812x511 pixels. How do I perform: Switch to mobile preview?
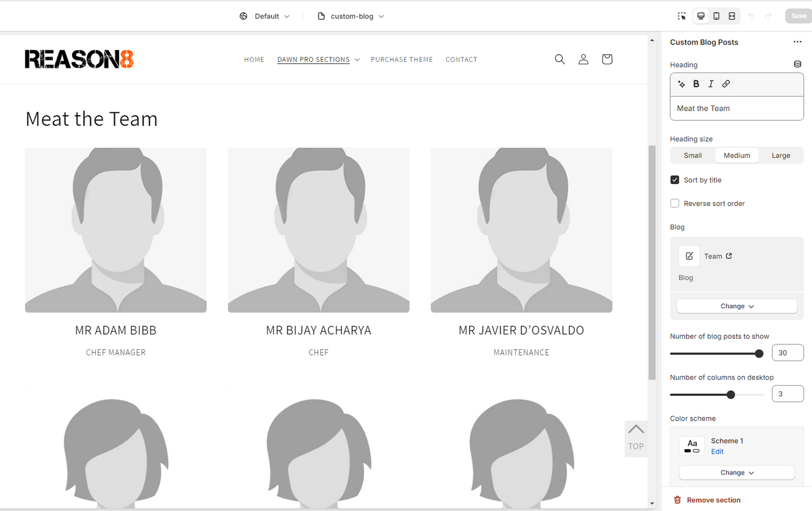point(716,16)
